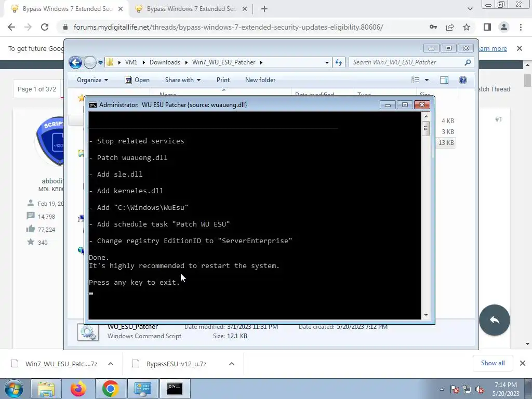The image size is (532, 399).
Task: Switch to command prompt taskbar icon
Action: pos(175,389)
